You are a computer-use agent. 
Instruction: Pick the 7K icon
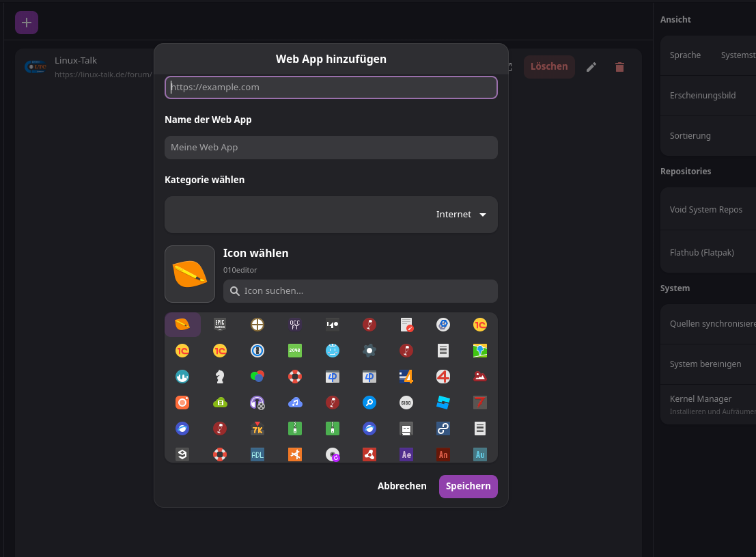(x=257, y=429)
